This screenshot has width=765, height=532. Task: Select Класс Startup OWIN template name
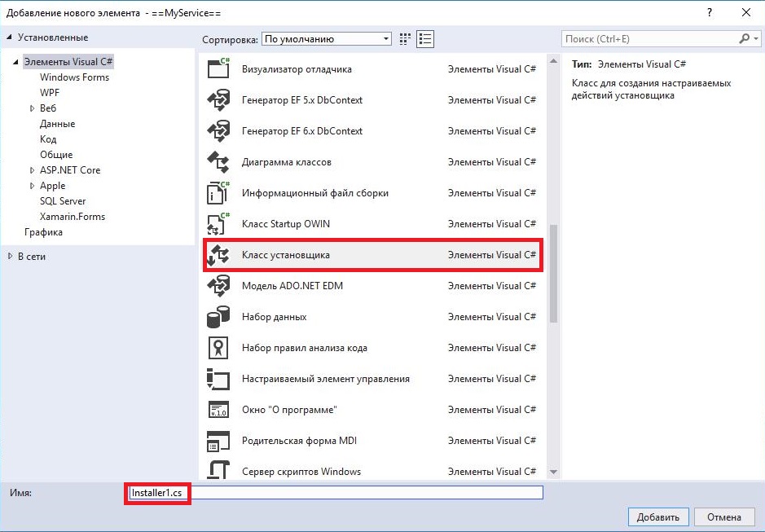[286, 223]
